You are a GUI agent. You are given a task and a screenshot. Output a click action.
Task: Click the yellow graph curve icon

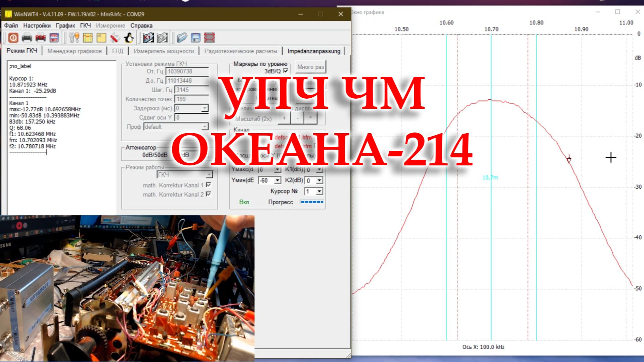click(88, 38)
